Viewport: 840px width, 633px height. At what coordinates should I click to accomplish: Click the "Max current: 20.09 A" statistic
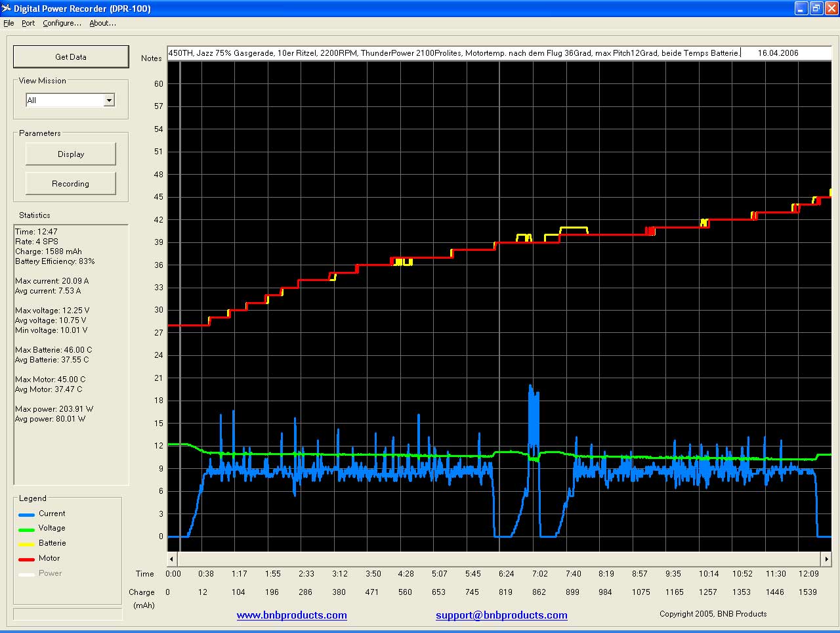[52, 281]
